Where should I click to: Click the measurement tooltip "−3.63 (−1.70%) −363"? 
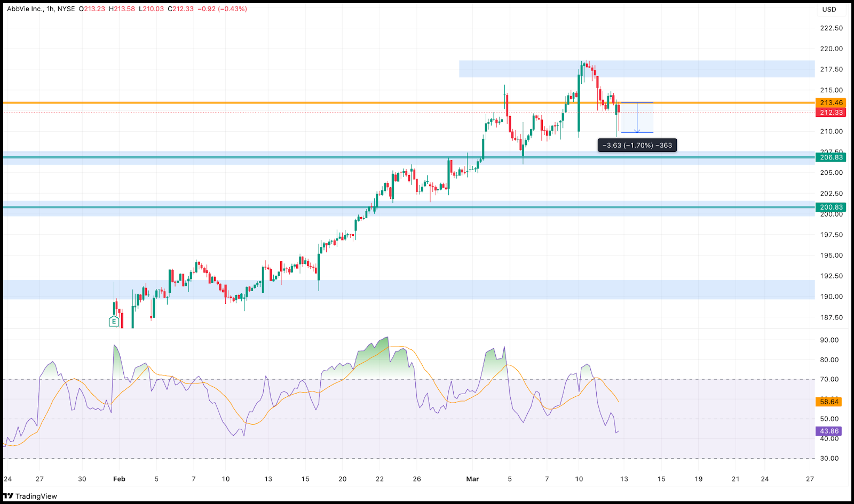[637, 145]
